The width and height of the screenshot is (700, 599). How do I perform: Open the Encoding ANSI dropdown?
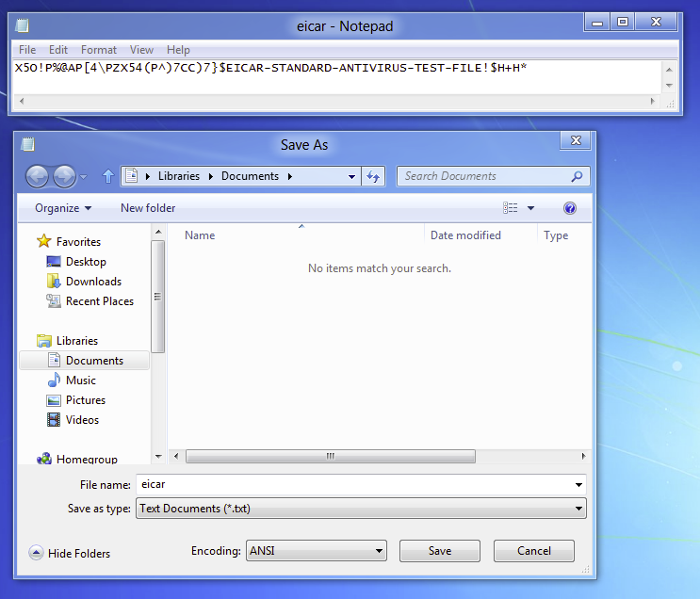316,551
